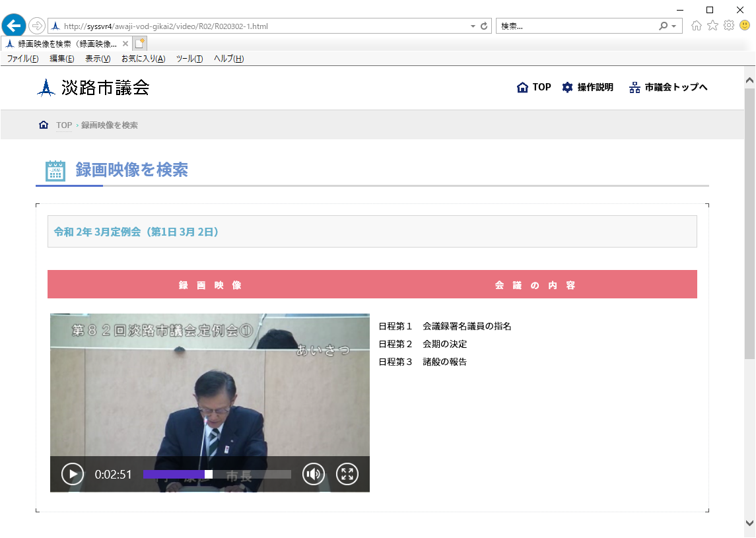Click the calendar icon beside 録画映像を検索 heading
This screenshot has width=756, height=538.
[x=55, y=171]
